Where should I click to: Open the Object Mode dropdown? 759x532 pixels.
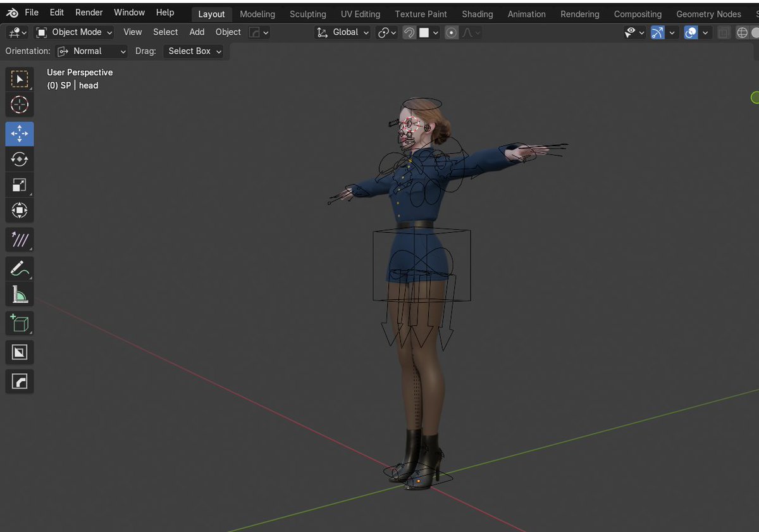pos(75,32)
